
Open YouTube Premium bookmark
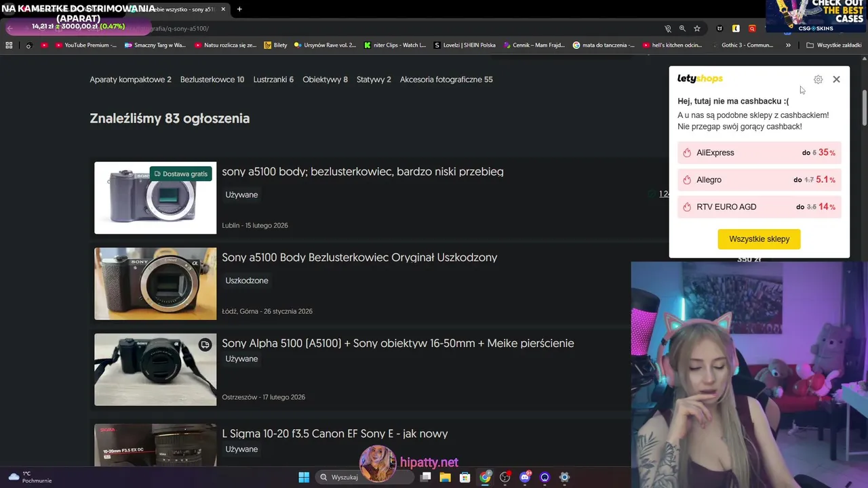coord(86,45)
